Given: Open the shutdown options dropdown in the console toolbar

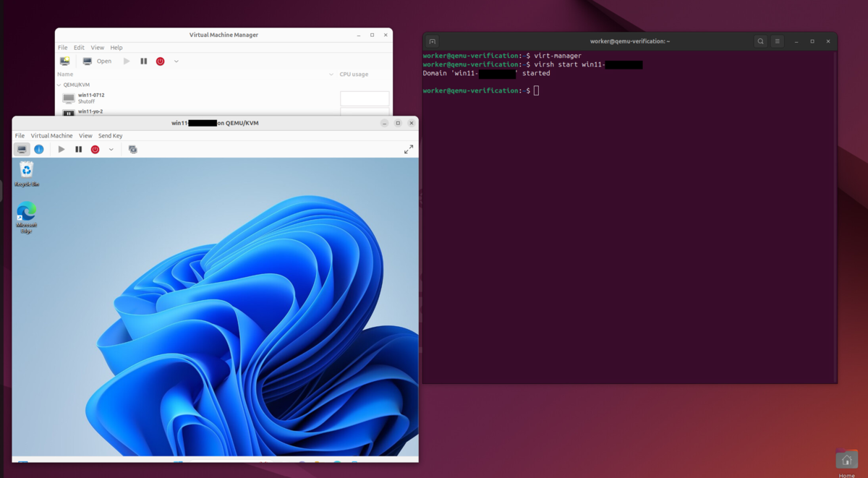Looking at the screenshot, I should point(110,149).
